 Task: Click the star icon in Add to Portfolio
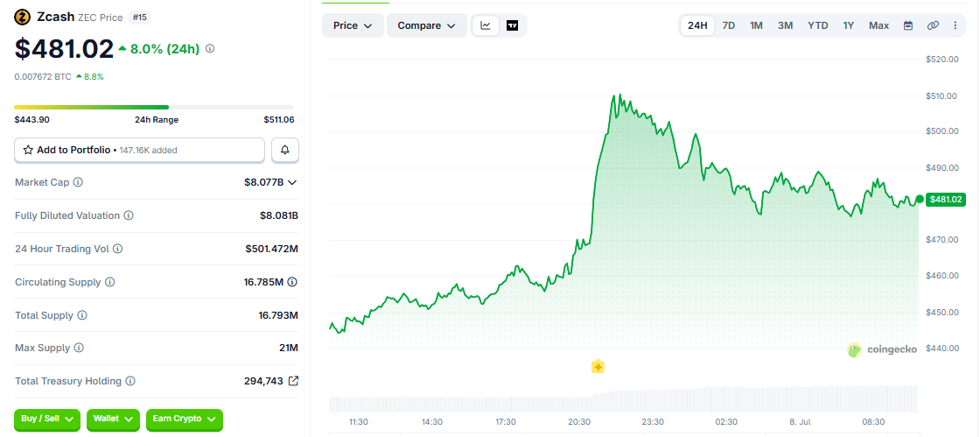click(28, 150)
